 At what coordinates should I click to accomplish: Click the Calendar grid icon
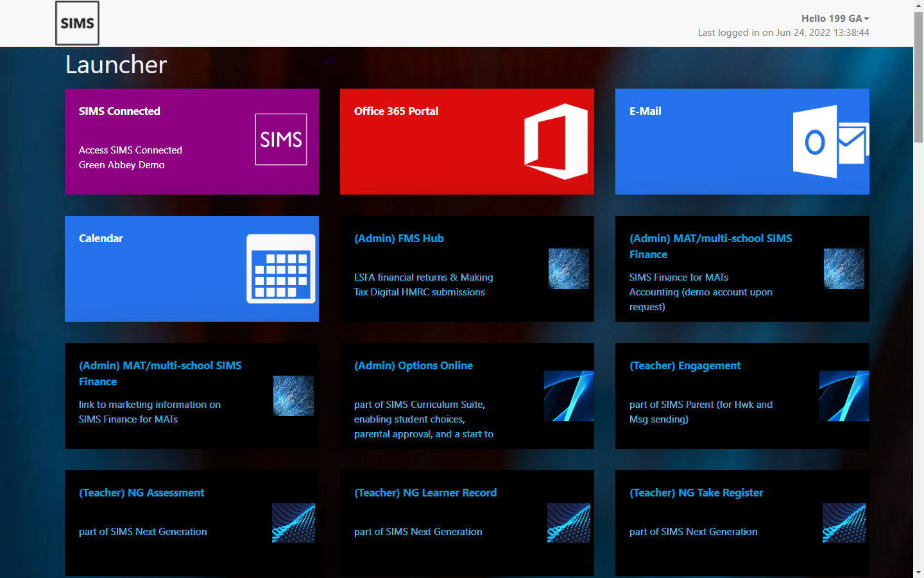[281, 268]
